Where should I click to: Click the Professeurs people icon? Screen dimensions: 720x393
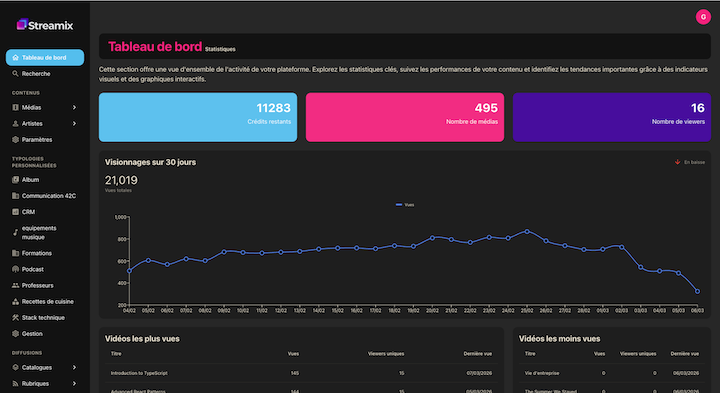point(16,285)
